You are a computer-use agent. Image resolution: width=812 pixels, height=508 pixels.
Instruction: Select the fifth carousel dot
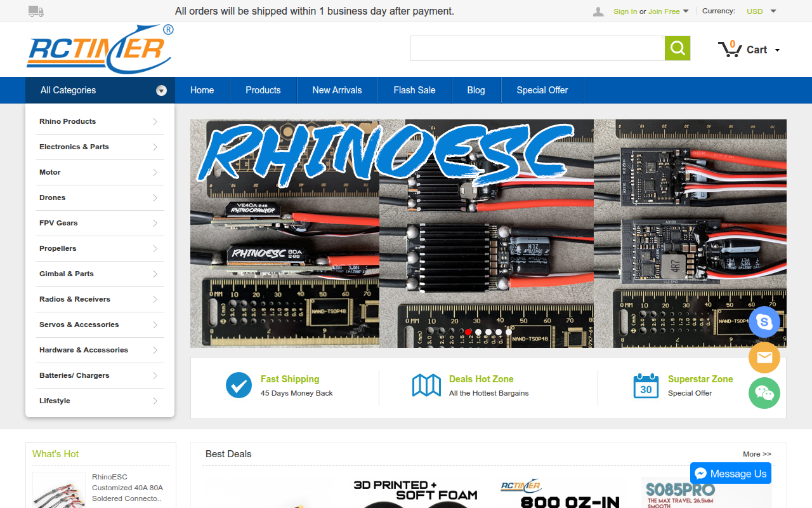point(509,332)
